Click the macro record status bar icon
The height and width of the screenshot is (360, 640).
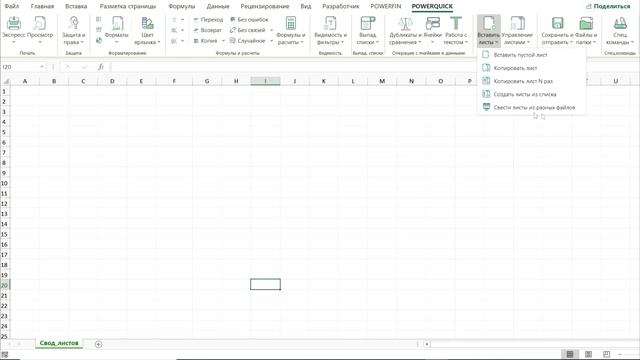4,355
